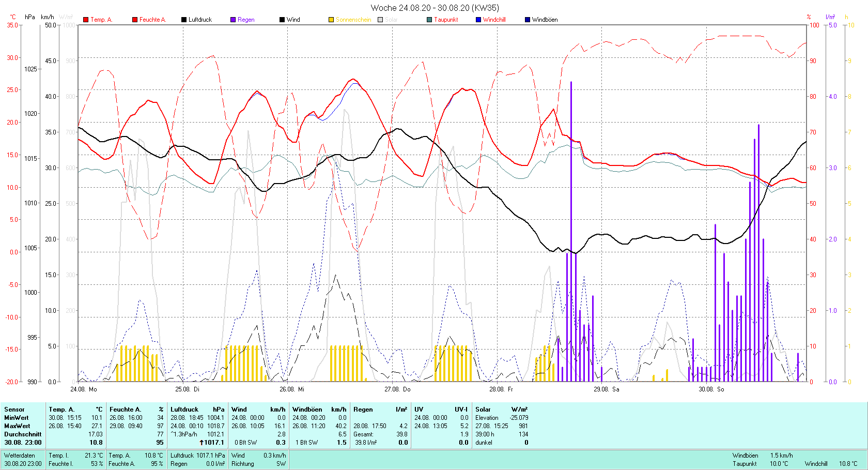Viewport: 868px width, 470px height.
Task: Click the red Temp. A. legend swatch
Action: (x=86, y=20)
